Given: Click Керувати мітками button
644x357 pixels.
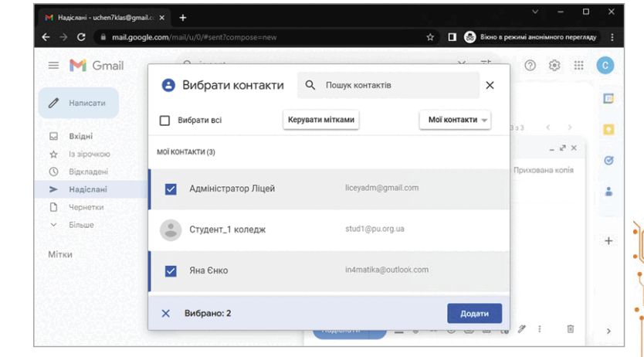Looking at the screenshot, I should 320,120.
